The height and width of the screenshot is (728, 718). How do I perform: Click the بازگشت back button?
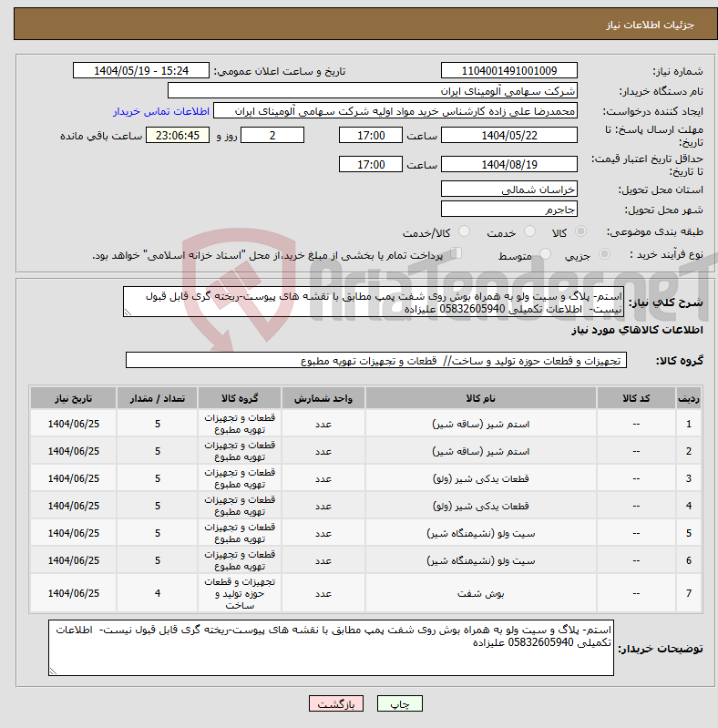pyautogui.click(x=336, y=704)
